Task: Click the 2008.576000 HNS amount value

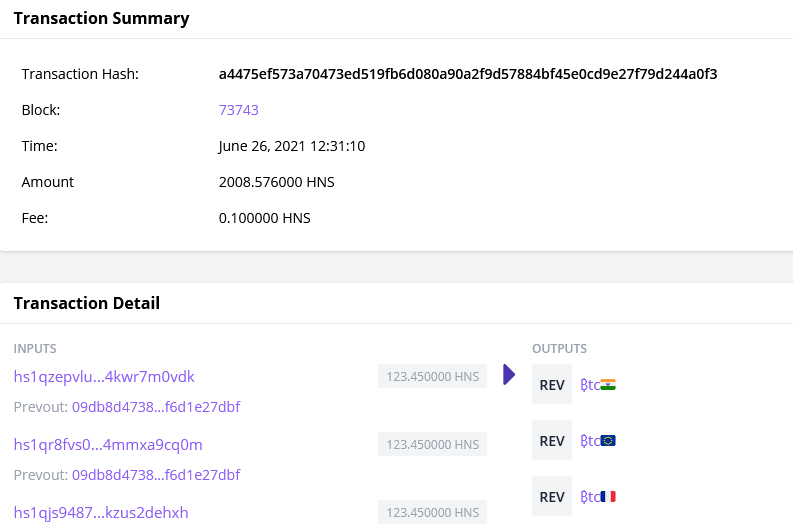Action: (276, 182)
